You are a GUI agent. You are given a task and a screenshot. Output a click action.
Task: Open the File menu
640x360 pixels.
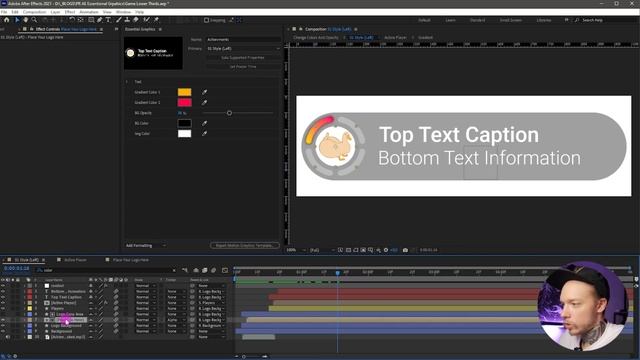[x=4, y=12]
